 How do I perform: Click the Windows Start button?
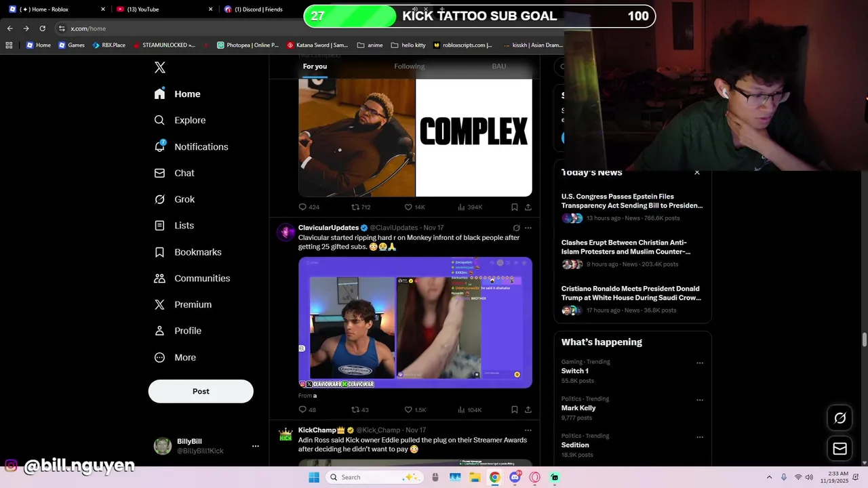(x=314, y=477)
